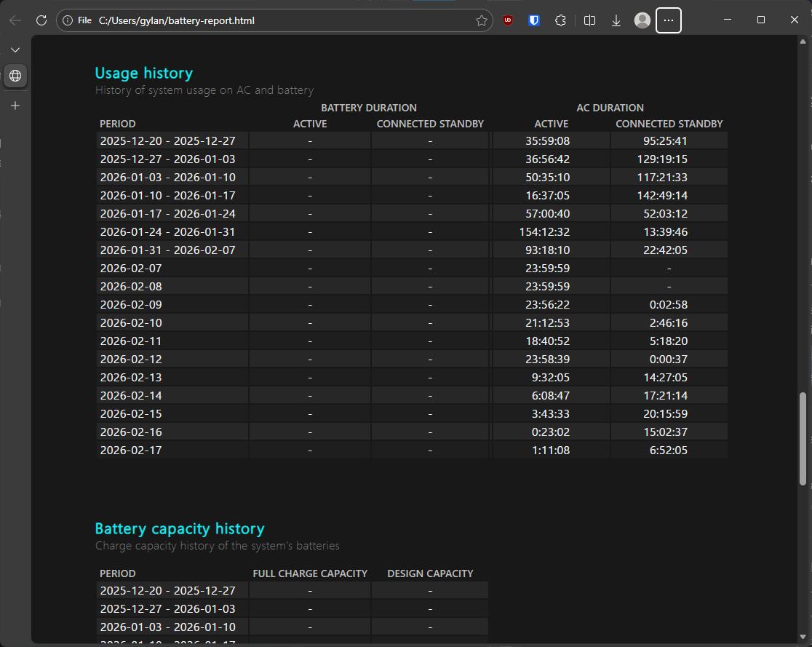Screen dimensions: 812x647
Task: Open the Extensions puzzle-piece menu
Action: [560, 20]
